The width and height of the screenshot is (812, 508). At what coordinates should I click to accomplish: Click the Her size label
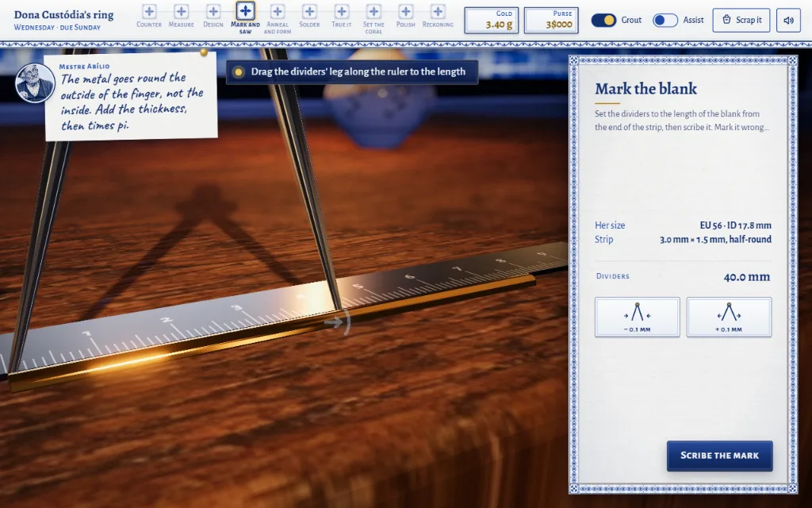point(610,225)
